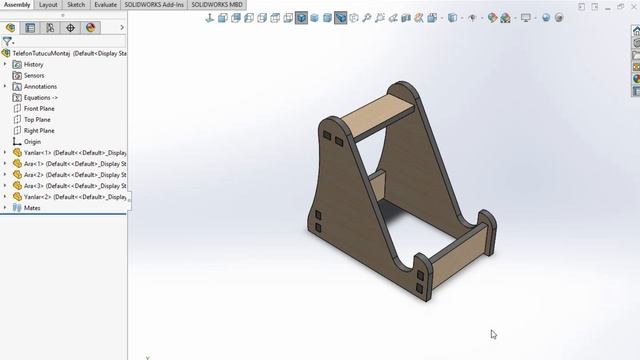Switch to Back standard view cube icon
The image size is (640, 360).
(236, 18)
